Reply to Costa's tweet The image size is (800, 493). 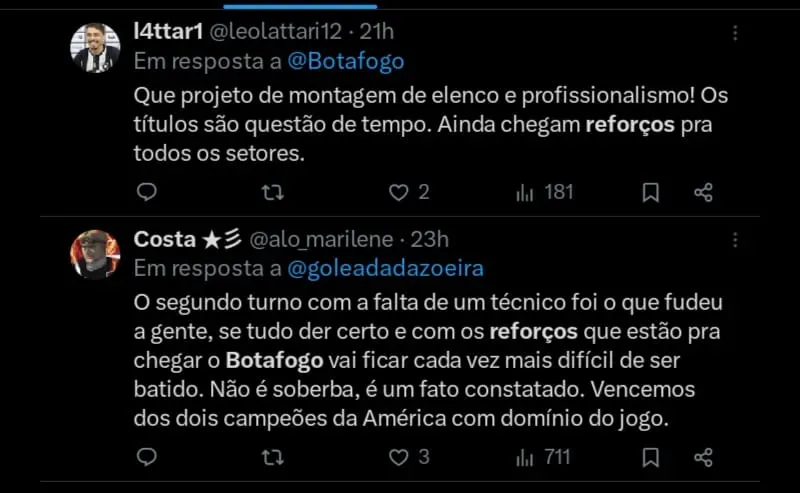coord(146,457)
